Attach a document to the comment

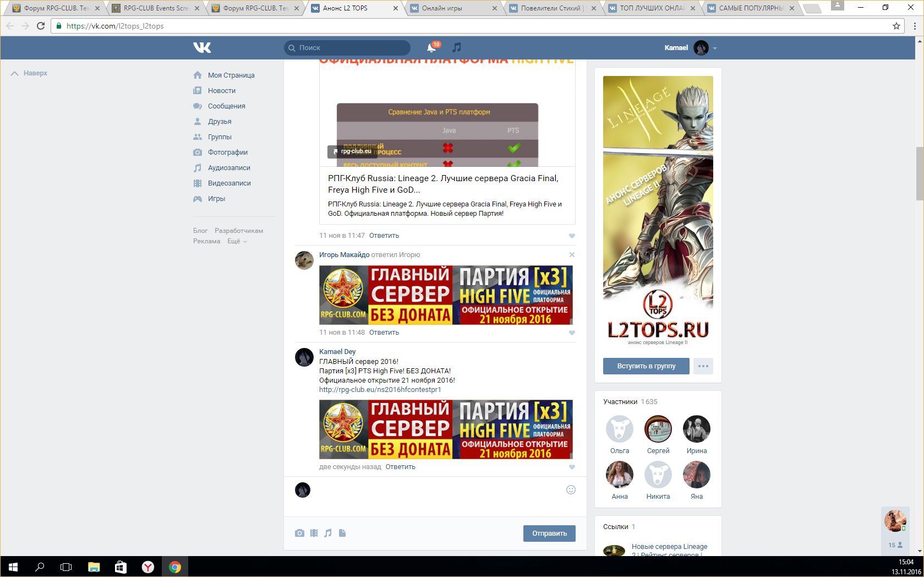[x=342, y=533]
